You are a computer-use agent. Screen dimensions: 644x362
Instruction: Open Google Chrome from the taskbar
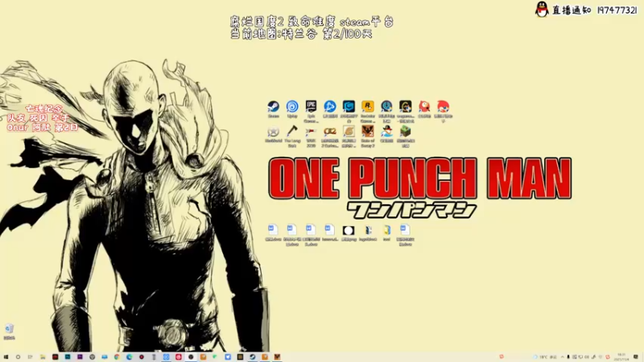(x=117, y=357)
